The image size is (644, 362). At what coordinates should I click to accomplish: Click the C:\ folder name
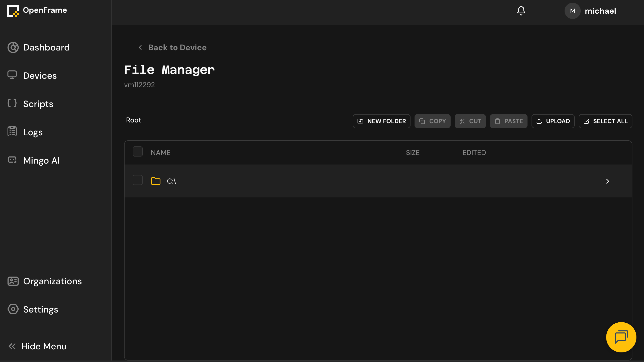pos(171,181)
